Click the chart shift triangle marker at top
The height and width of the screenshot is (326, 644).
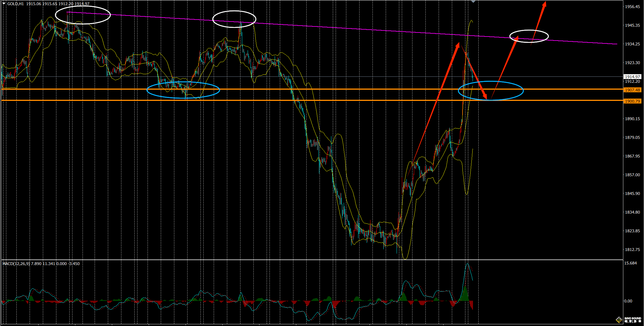473,2
